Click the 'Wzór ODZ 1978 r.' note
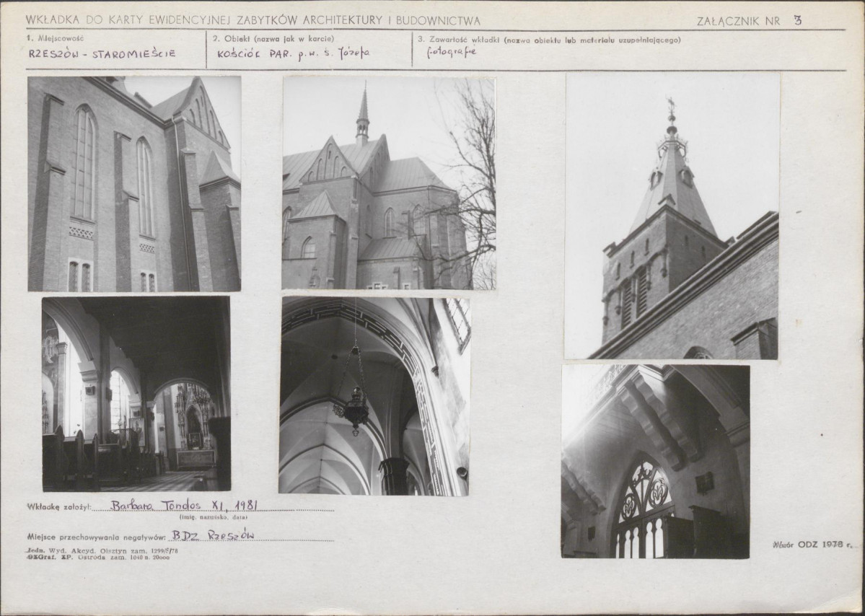The height and width of the screenshot is (616, 865). pos(812,545)
